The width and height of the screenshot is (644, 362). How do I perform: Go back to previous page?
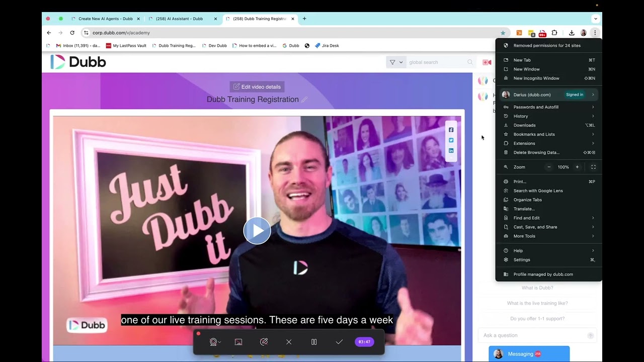49,33
